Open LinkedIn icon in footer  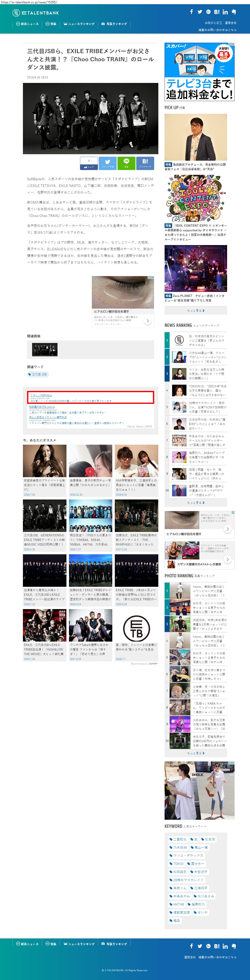click(x=225, y=946)
